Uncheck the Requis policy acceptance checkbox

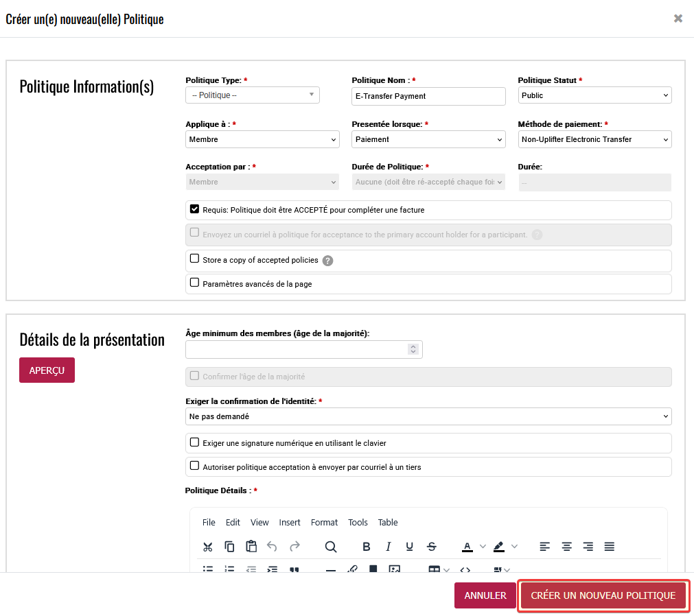(x=195, y=209)
